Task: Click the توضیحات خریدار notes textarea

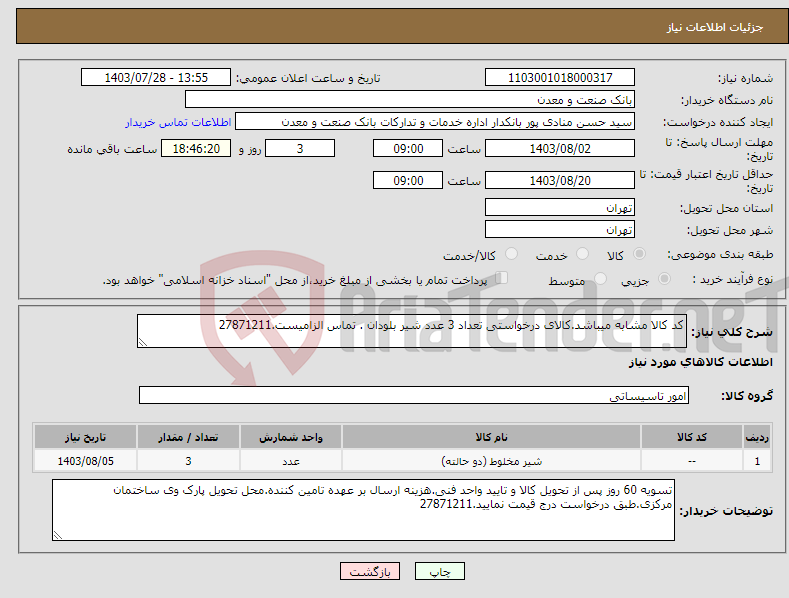Action: [363, 510]
